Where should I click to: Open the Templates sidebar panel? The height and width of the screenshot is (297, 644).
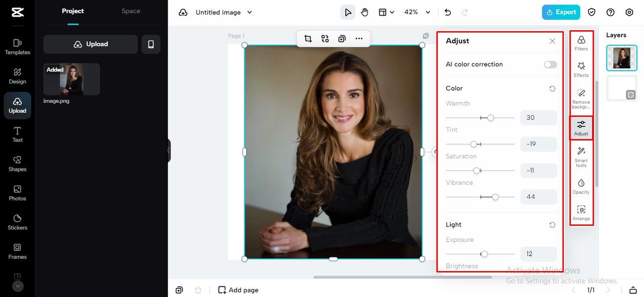[x=18, y=47]
